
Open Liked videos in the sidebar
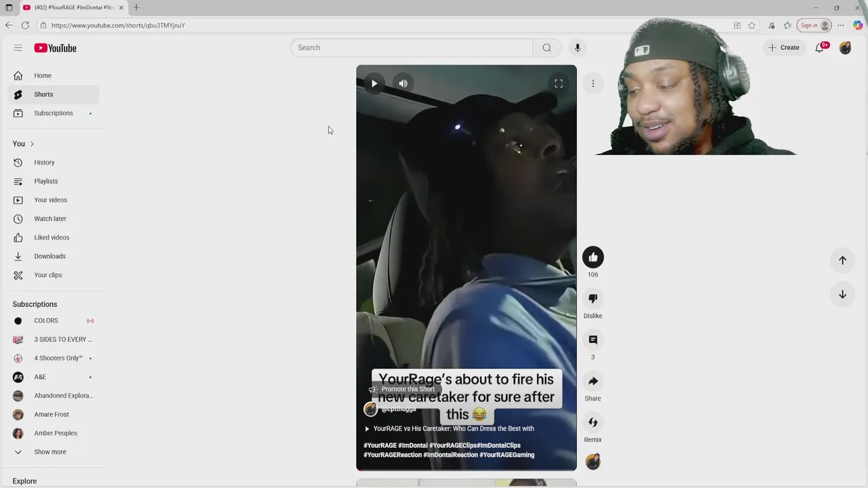pos(54,237)
